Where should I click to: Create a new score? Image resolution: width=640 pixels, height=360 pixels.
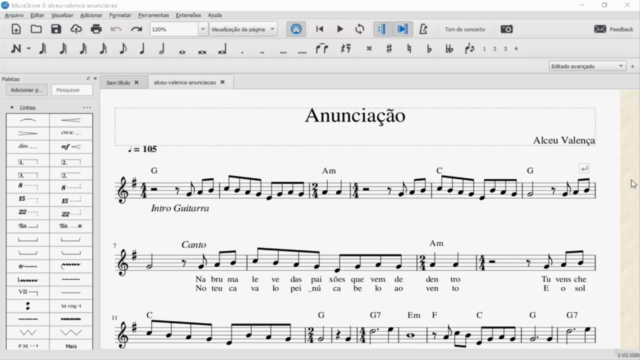16,29
